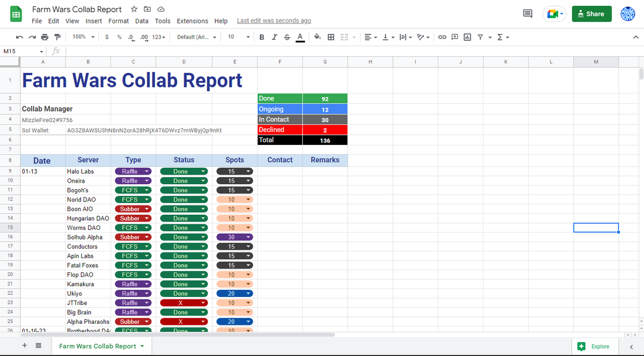Click the Create a filter icon
Image resolution: width=644 pixels, height=356 pixels.
[480, 37]
